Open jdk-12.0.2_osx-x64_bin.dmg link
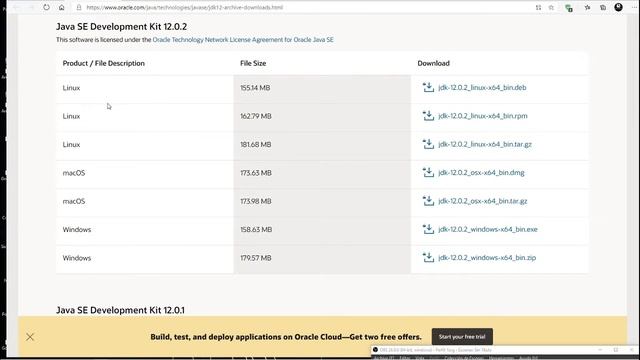The image size is (640, 360). pos(481,173)
